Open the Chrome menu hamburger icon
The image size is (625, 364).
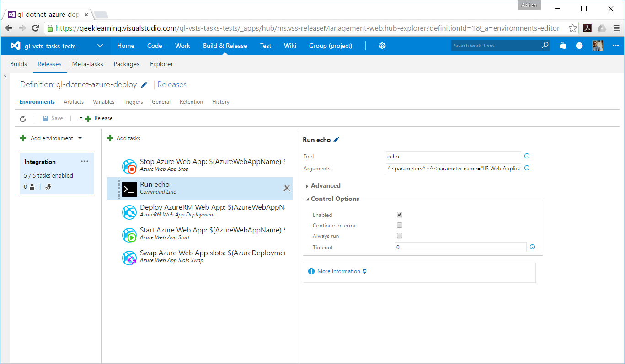pos(616,28)
